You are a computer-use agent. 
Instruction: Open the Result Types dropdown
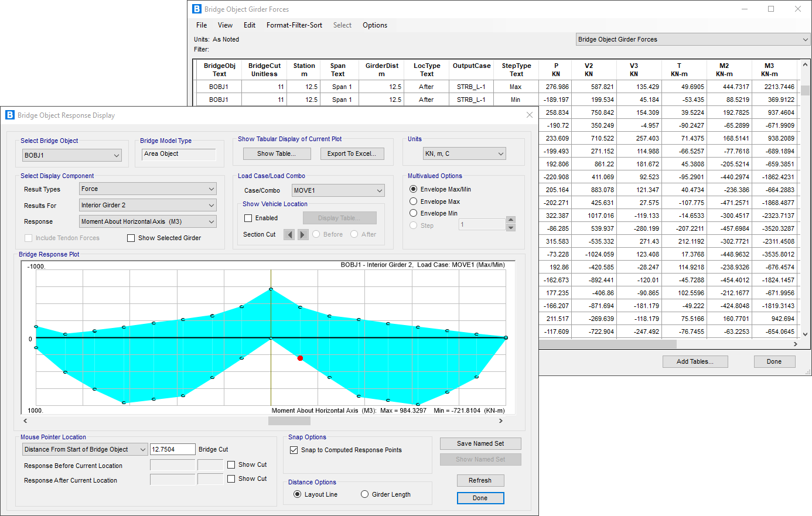[148, 189]
